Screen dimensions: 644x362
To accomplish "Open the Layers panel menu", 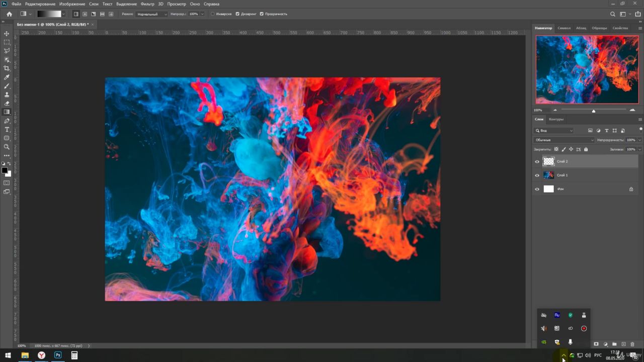I will click(640, 119).
